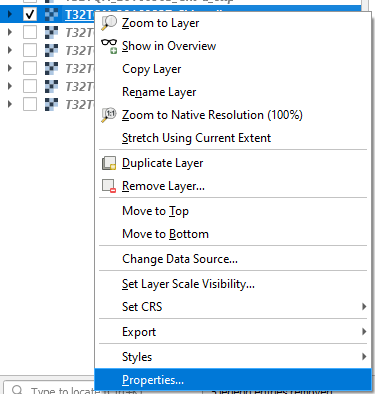This screenshot has width=375, height=394.
Task: Expand the bottom-most T32T layer node
Action: pyautogui.click(x=10, y=104)
